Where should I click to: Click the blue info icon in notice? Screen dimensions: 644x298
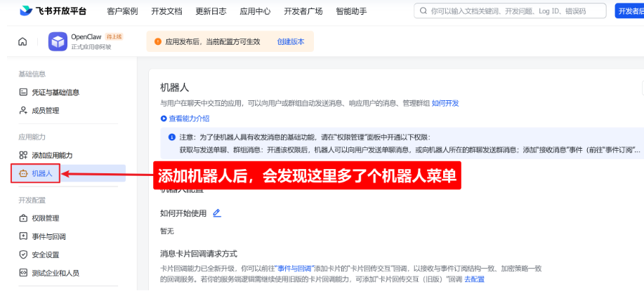pyautogui.click(x=171, y=137)
